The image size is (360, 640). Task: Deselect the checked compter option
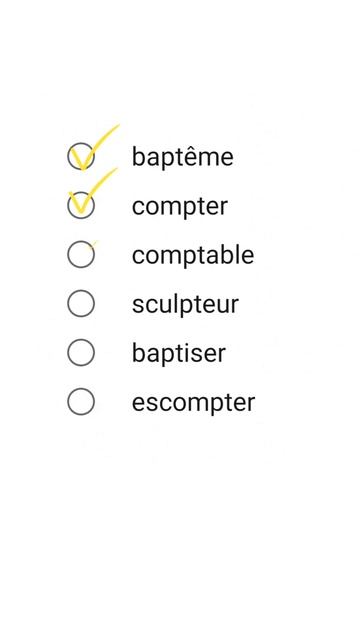(x=81, y=205)
